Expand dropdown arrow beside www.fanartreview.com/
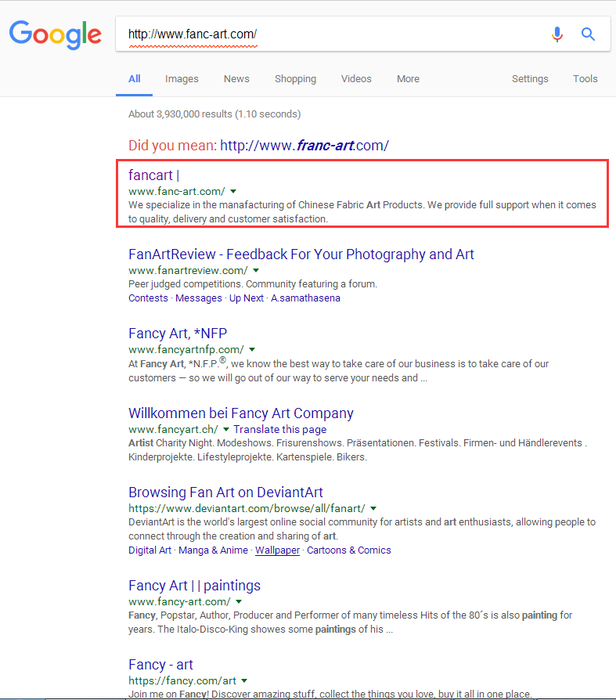Viewport: 616px width, 700px height. 256,271
